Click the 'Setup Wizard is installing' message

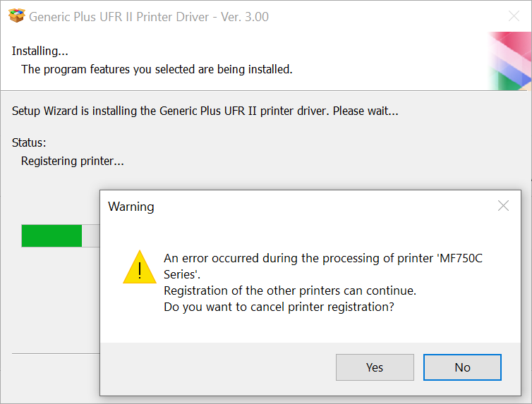pyautogui.click(x=205, y=111)
